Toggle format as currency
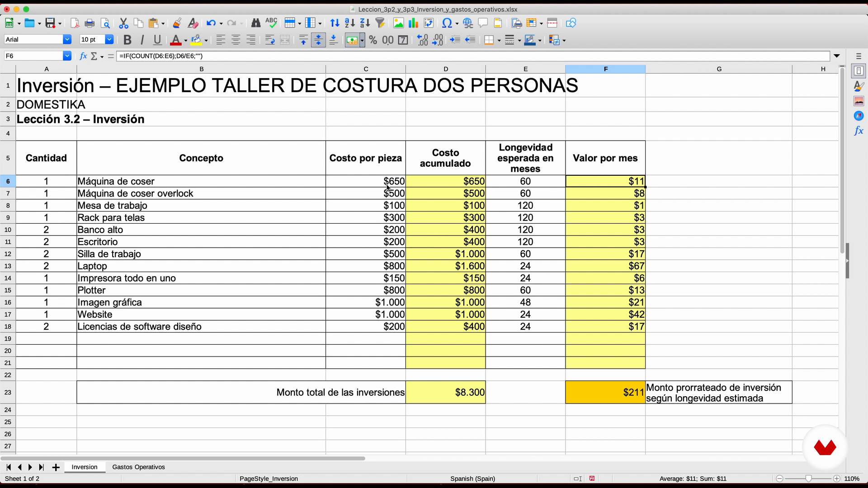 click(352, 40)
